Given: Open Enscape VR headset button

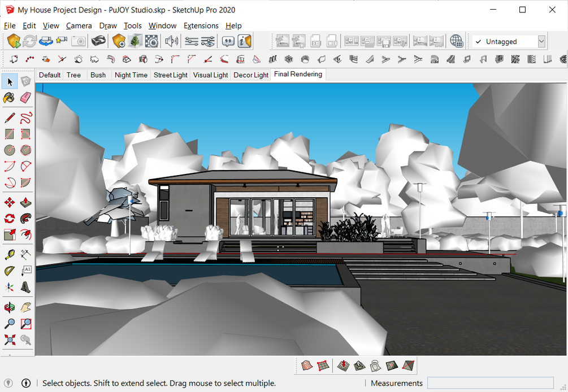Looking at the screenshot, I should 98,41.
